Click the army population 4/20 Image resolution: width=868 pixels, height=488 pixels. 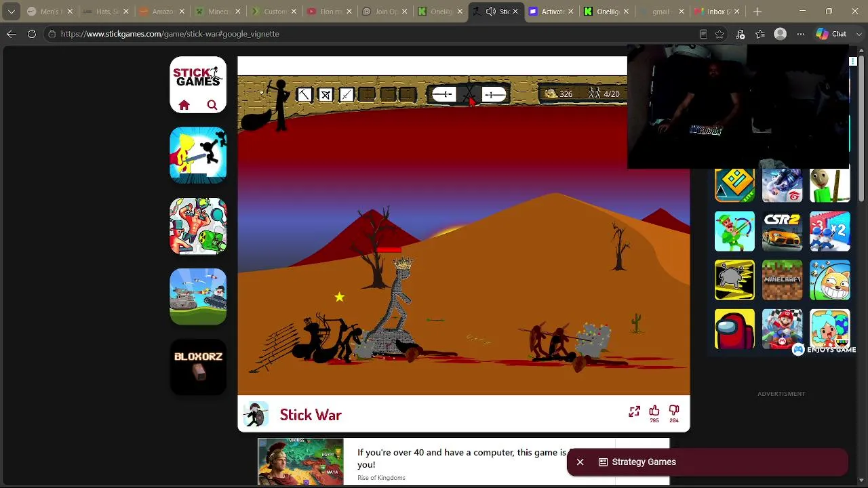(x=604, y=94)
